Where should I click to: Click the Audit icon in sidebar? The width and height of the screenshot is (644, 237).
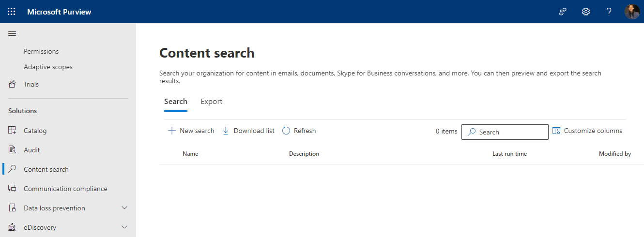pos(12,150)
